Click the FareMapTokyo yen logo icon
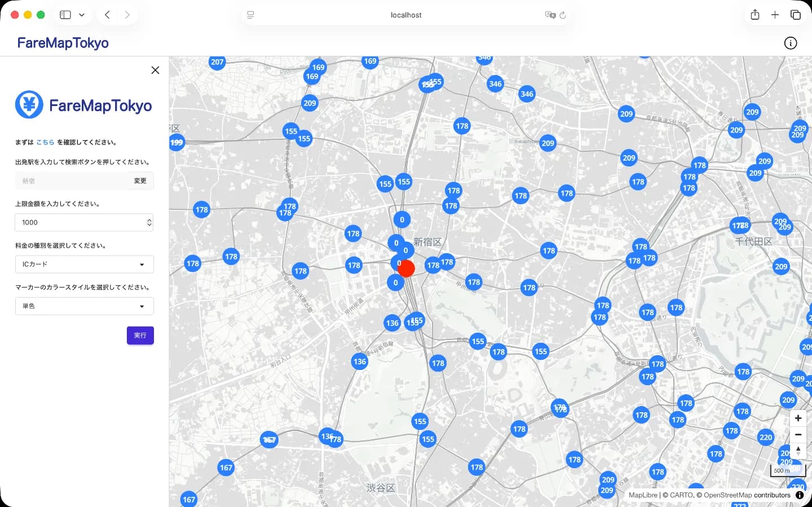This screenshot has height=507, width=812. coord(29,104)
